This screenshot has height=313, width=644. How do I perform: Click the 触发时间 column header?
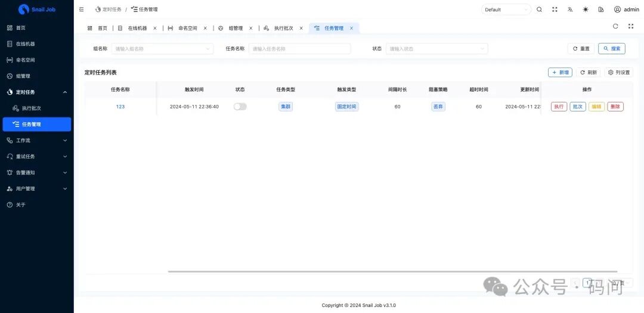[x=194, y=89]
